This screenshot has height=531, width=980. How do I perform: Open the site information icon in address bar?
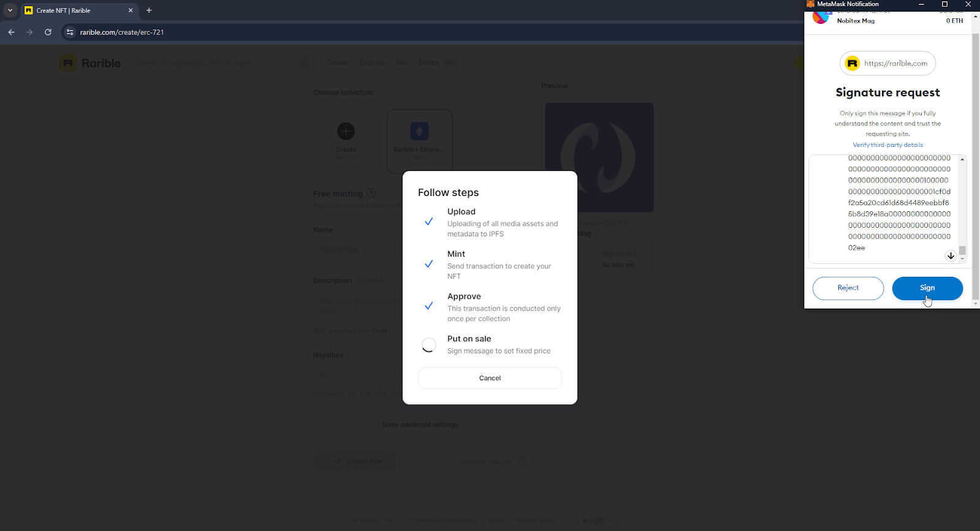tap(70, 32)
